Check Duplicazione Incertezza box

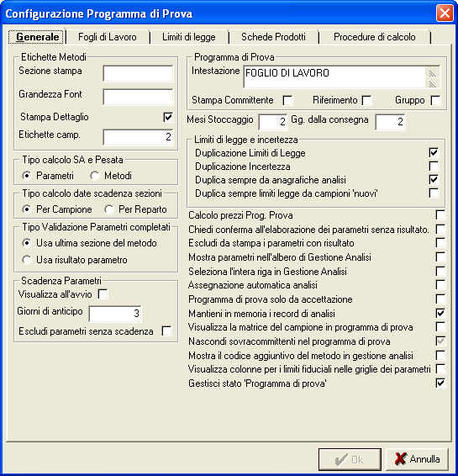pyautogui.click(x=434, y=166)
